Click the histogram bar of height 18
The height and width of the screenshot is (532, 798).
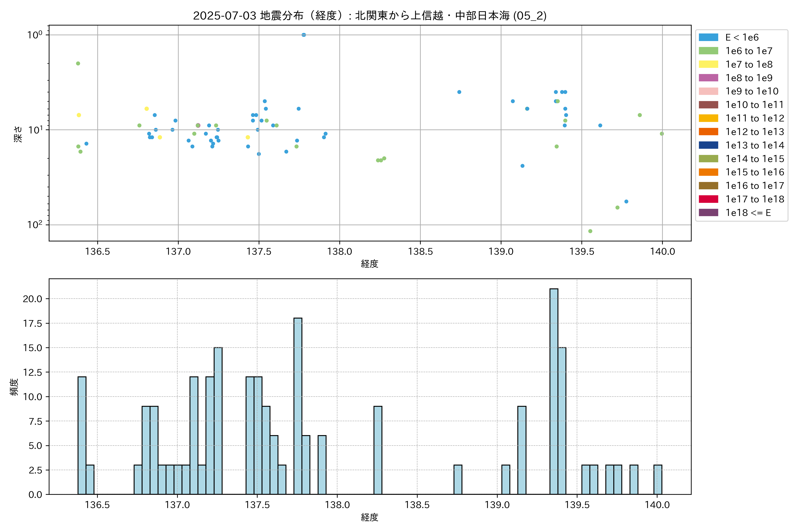(297, 406)
